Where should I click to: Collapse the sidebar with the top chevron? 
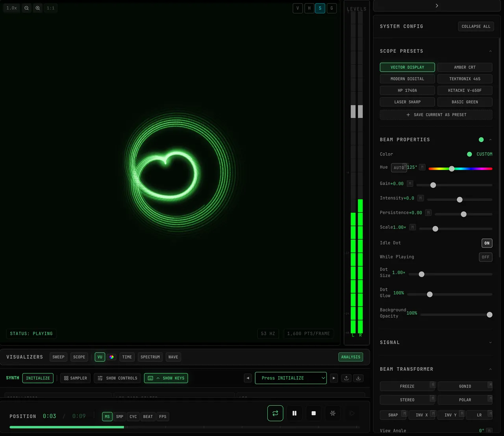click(x=437, y=6)
